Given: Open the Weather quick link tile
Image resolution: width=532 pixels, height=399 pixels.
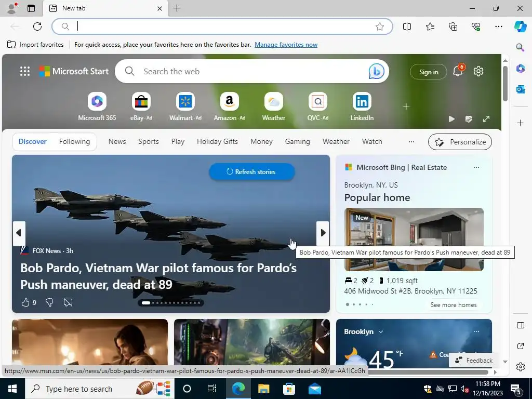Looking at the screenshot, I should point(273,107).
